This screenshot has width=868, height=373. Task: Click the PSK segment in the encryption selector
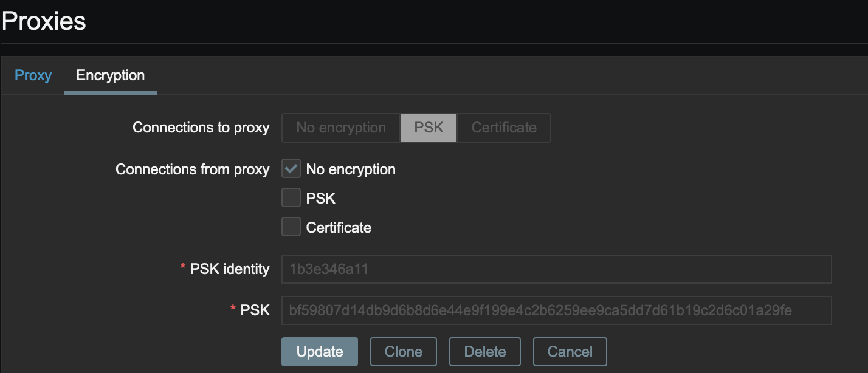pos(429,128)
